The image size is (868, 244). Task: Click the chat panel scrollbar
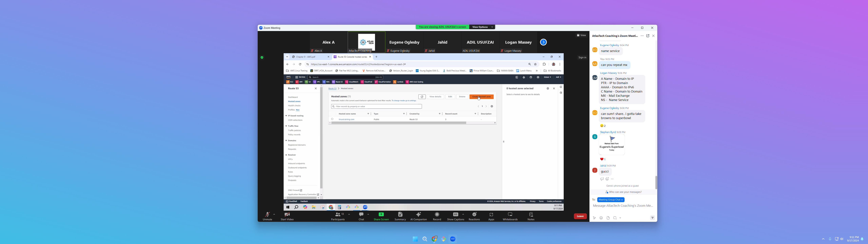click(x=656, y=182)
